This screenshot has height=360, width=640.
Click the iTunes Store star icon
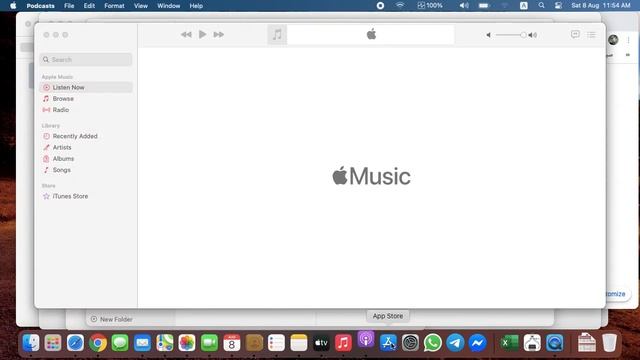[x=46, y=196]
